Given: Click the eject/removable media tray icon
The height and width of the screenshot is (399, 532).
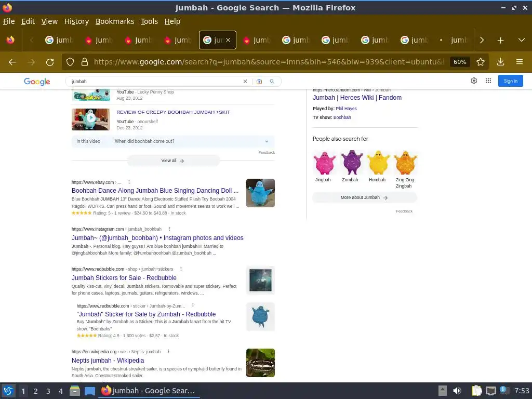Looking at the screenshot, I should pyautogui.click(x=443, y=391).
